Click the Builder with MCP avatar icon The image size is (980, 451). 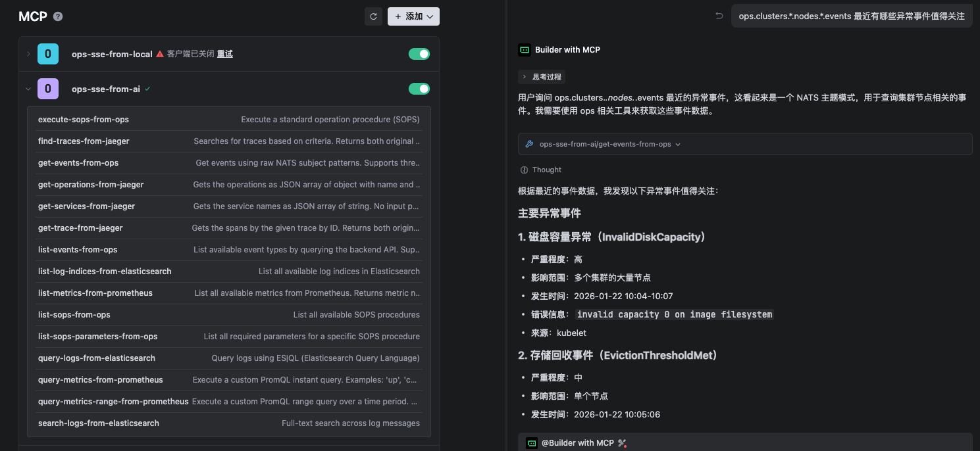(x=525, y=49)
